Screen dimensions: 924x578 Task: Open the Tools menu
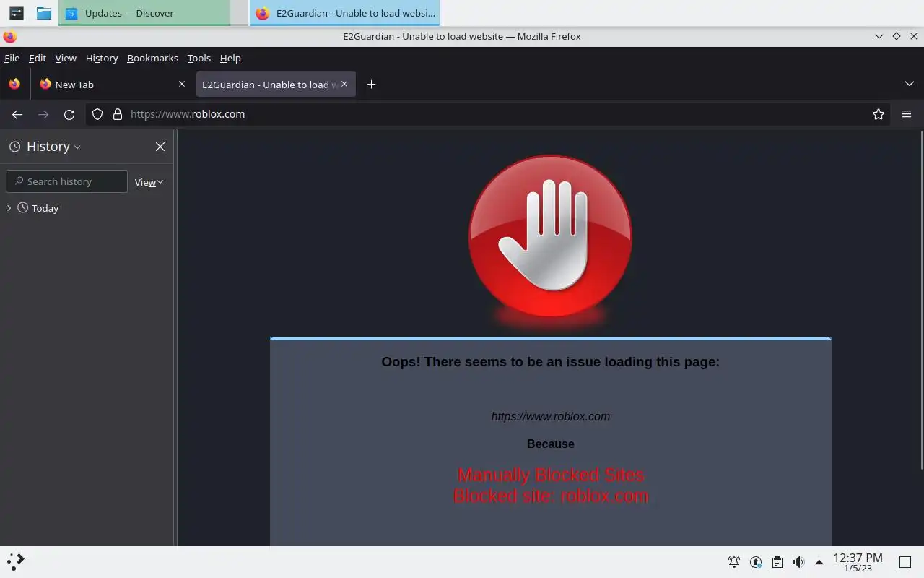click(x=199, y=58)
